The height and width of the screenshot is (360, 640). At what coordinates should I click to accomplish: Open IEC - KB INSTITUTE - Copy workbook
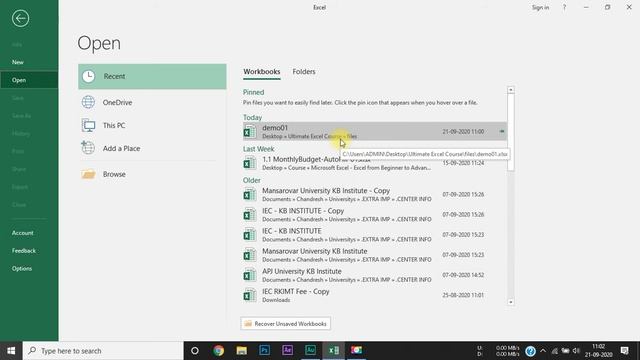pos(375,215)
